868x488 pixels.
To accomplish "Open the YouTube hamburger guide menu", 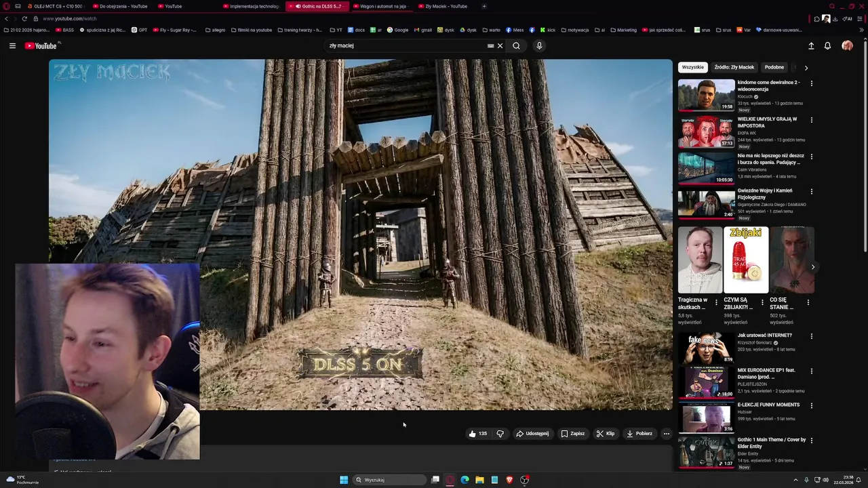I will (x=12, y=46).
